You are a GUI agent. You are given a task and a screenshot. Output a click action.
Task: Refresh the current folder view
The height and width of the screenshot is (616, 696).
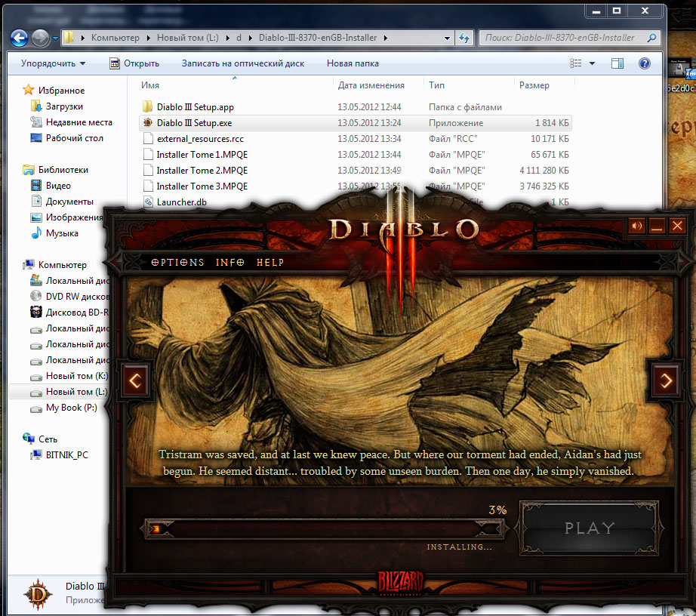(464, 37)
